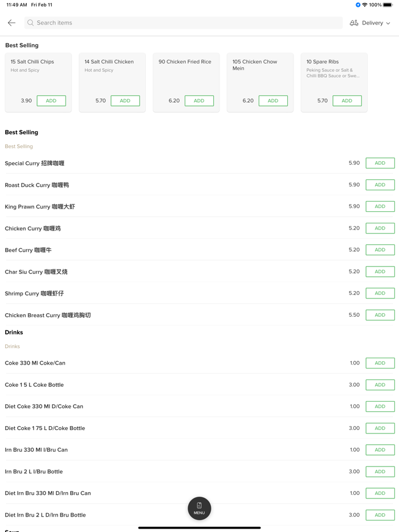This screenshot has height=532, width=399.
Task: Add Special Curry to order
Action: coord(380,163)
